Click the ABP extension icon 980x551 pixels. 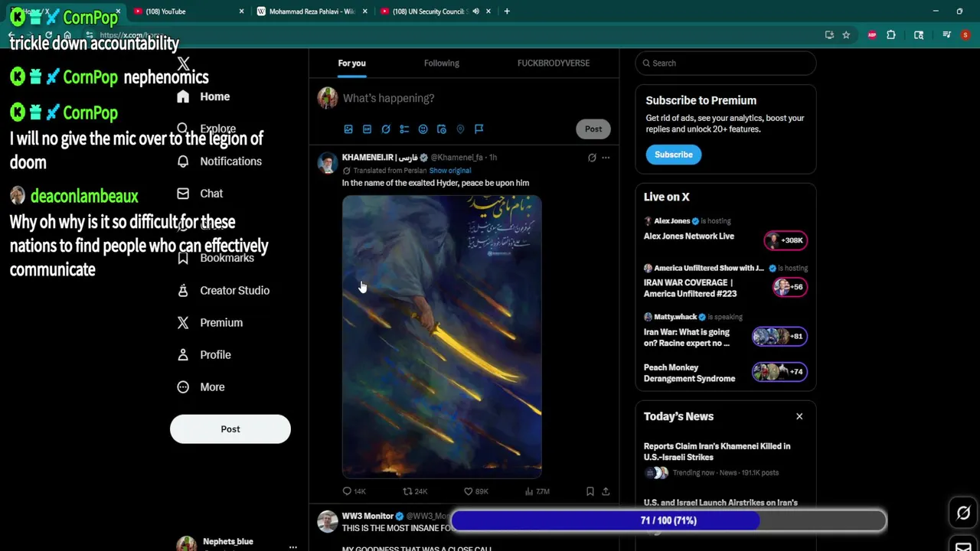pos(872,35)
